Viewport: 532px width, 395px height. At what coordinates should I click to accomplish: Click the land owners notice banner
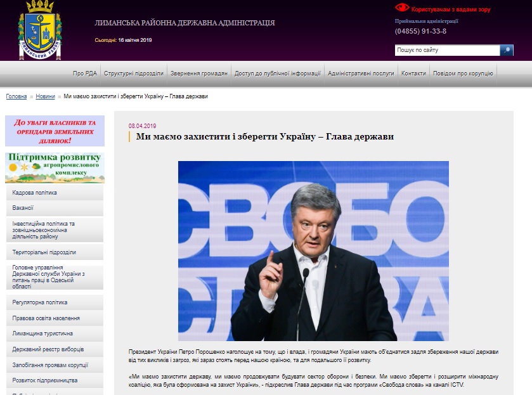pos(55,131)
